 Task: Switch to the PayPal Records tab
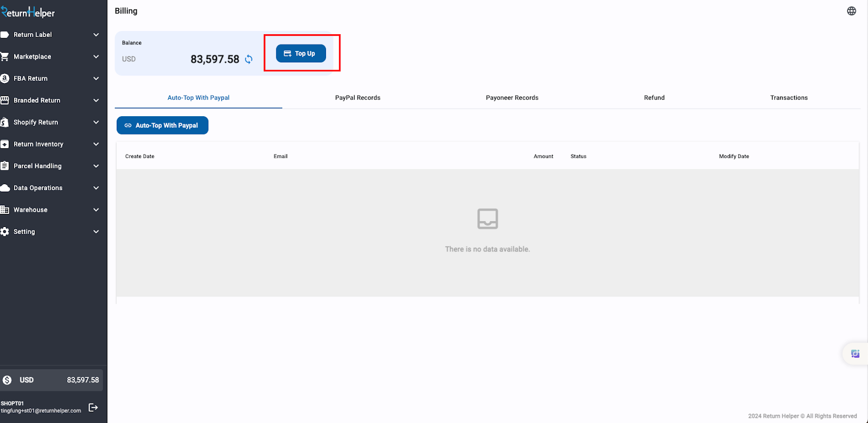tap(358, 98)
